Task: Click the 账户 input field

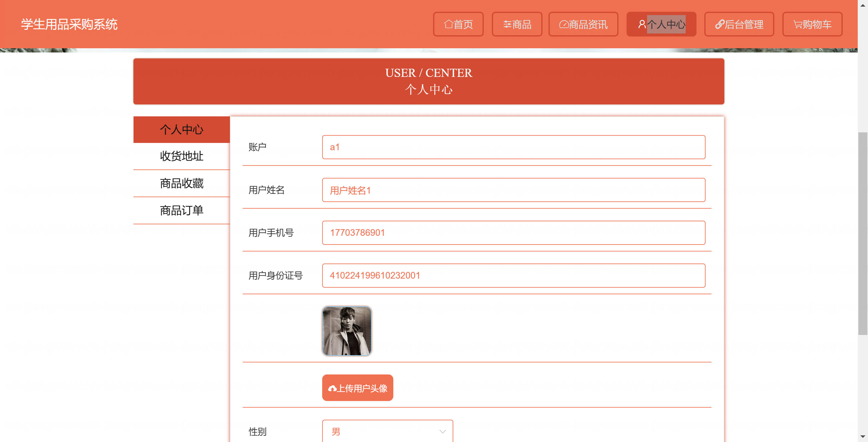Action: tap(514, 147)
